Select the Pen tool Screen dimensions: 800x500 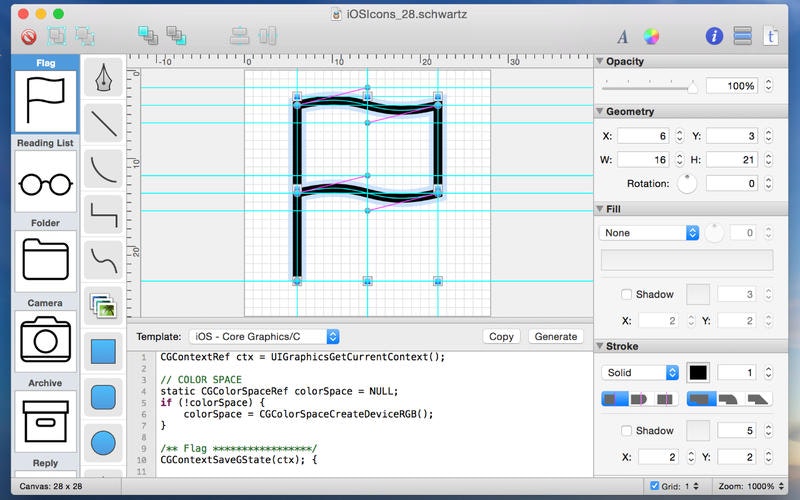click(x=104, y=78)
